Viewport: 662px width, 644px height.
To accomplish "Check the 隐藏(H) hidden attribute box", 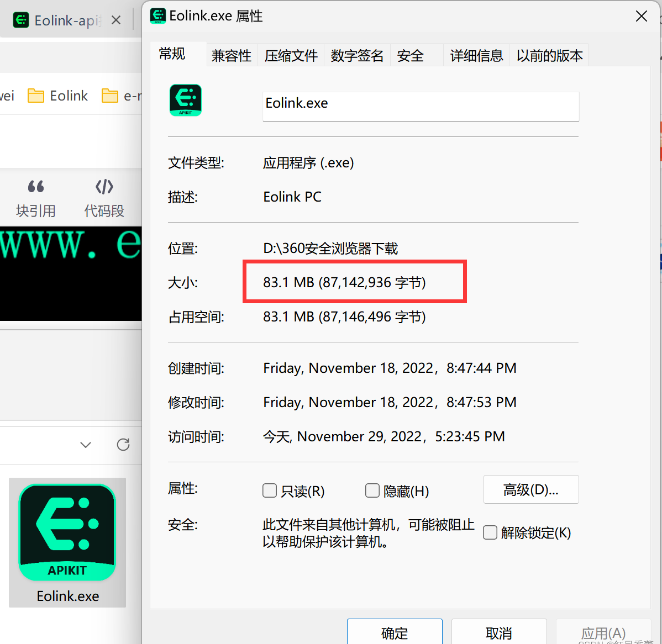I will click(x=372, y=490).
